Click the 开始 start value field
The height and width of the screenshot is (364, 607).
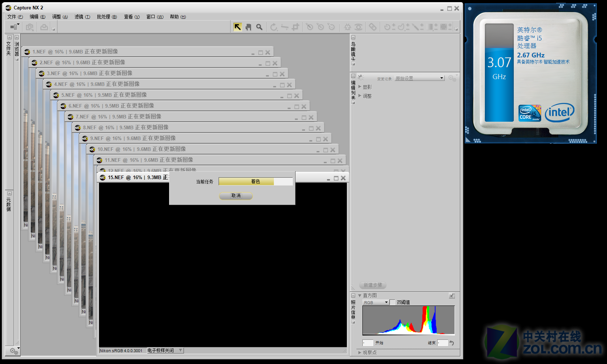pyautogui.click(x=368, y=343)
